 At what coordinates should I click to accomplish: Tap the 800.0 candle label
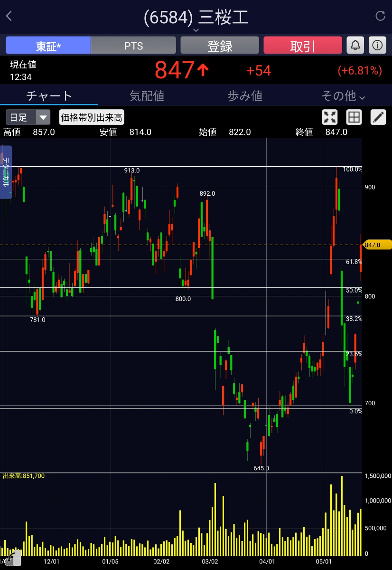pos(183,299)
